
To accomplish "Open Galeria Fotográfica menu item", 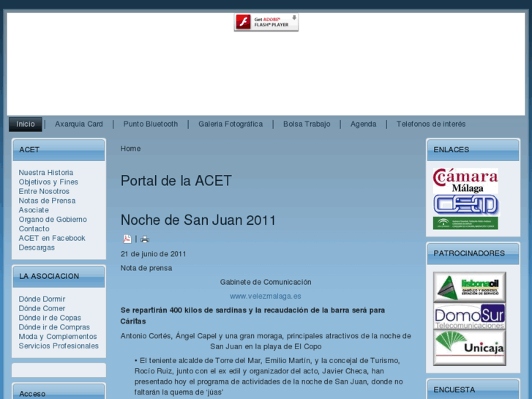I will tap(231, 124).
